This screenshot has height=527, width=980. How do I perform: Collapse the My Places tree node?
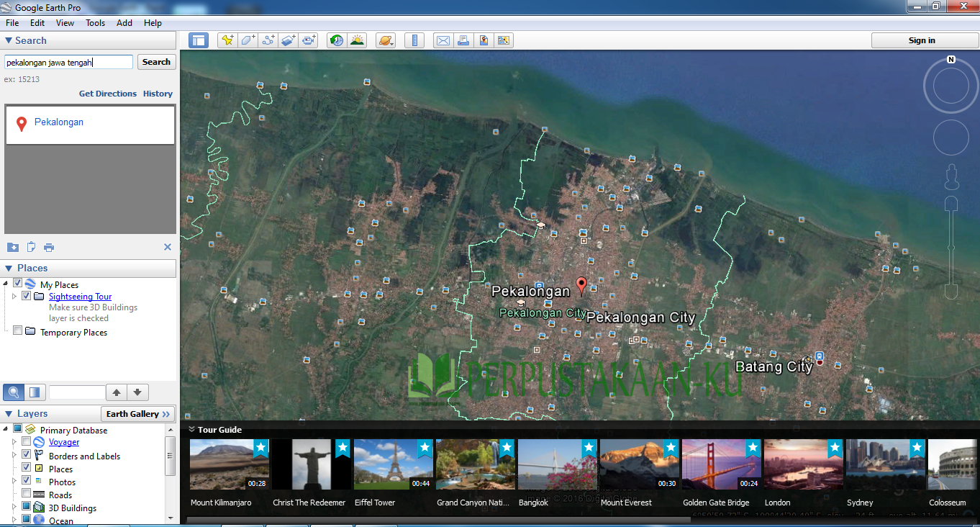tap(6, 284)
